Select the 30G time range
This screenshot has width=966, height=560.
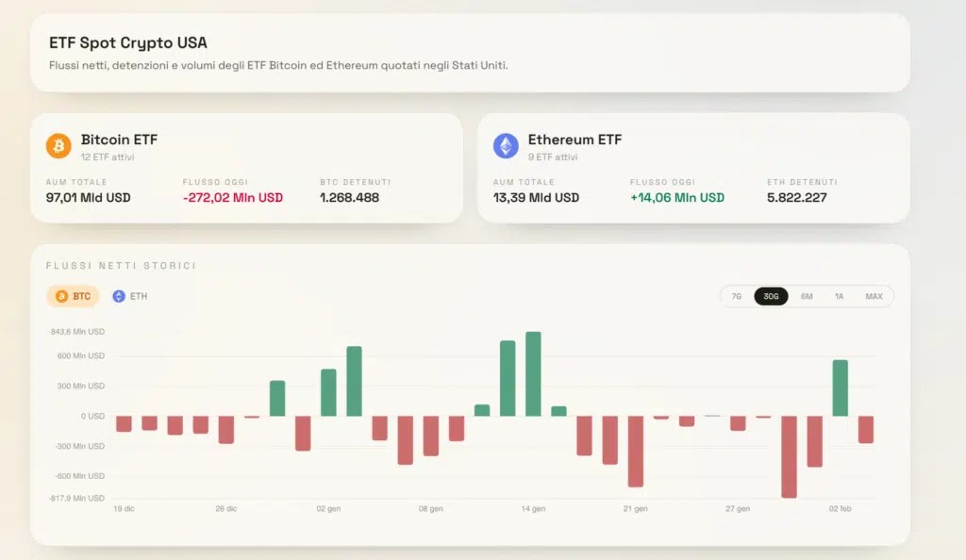[771, 296]
